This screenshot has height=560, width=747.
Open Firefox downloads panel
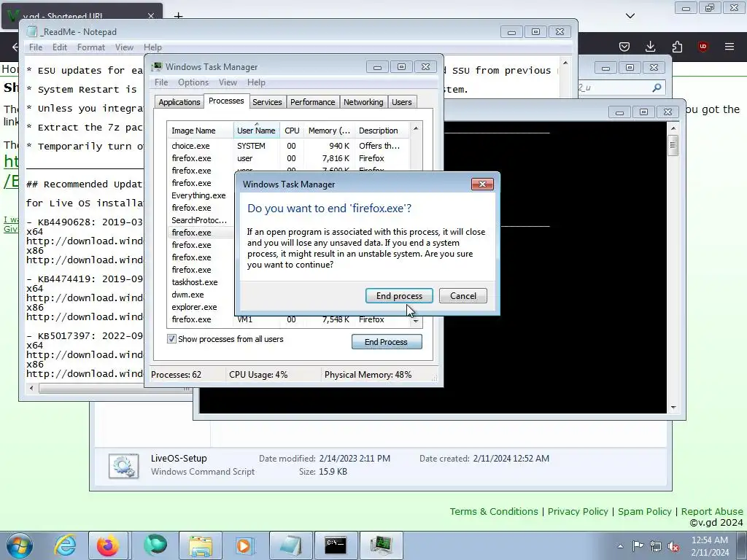click(650, 47)
